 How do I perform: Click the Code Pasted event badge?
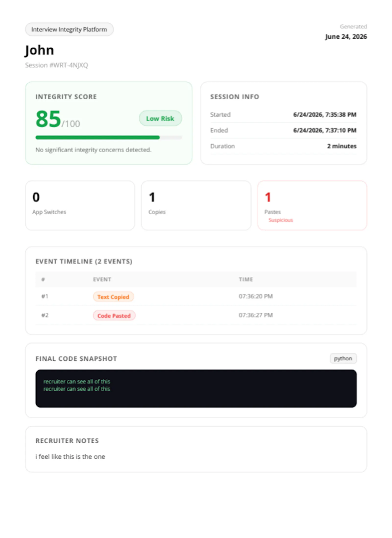pyautogui.click(x=114, y=316)
